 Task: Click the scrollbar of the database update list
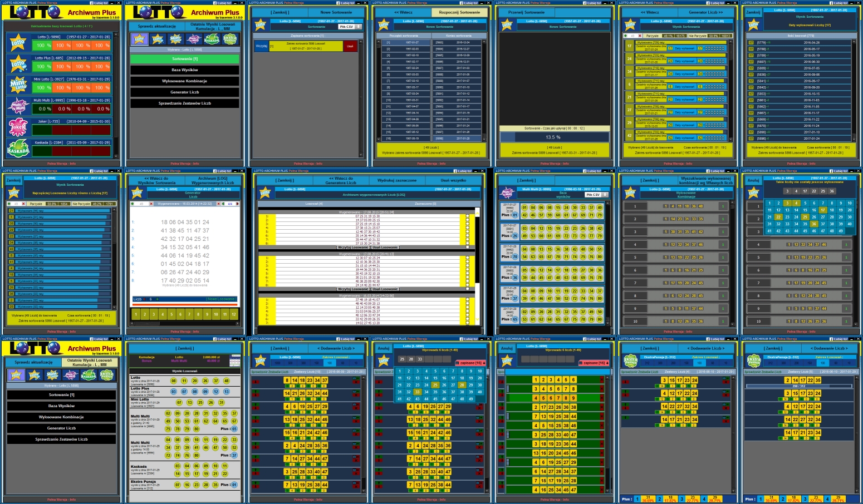pos(116,95)
